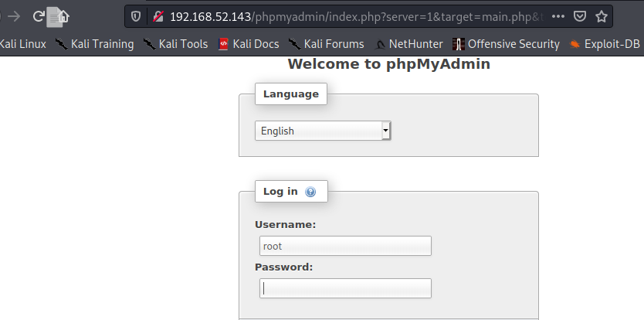Open Kali Forums bookmark

pyautogui.click(x=327, y=44)
